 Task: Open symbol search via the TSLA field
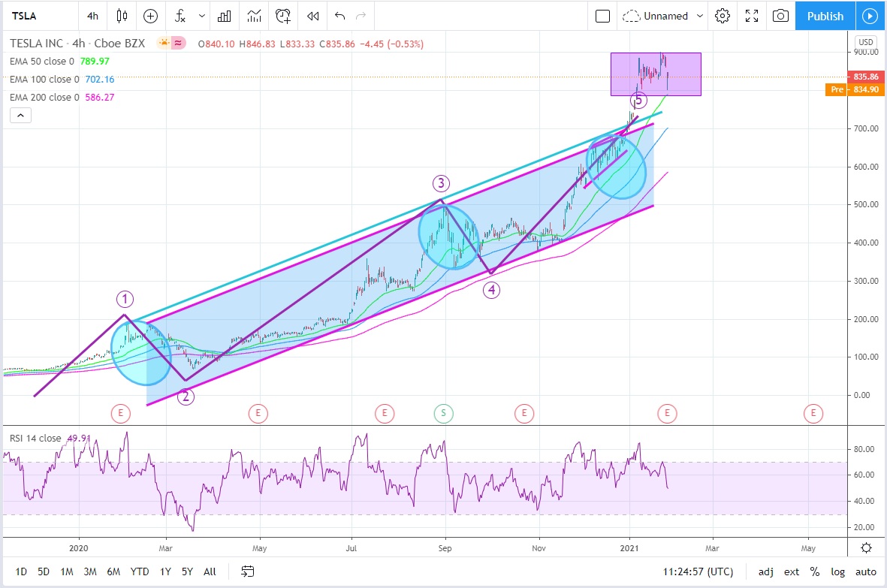[24, 16]
